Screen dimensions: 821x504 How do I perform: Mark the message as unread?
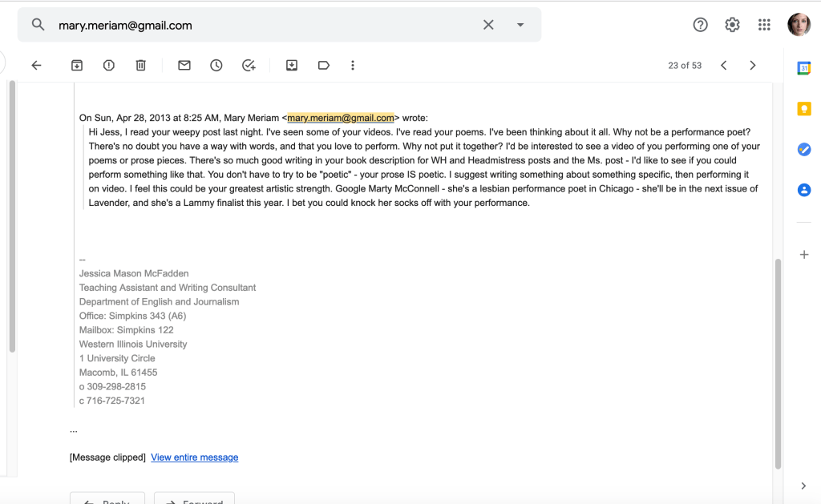184,66
